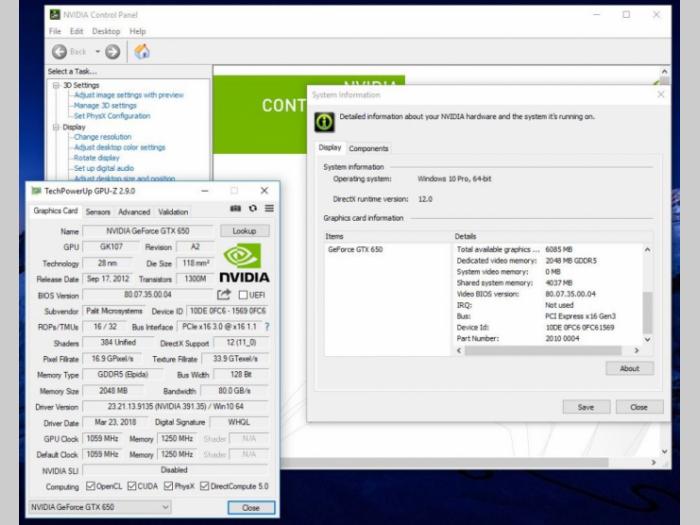
Task: Open the Desktop menu
Action: [106, 31]
